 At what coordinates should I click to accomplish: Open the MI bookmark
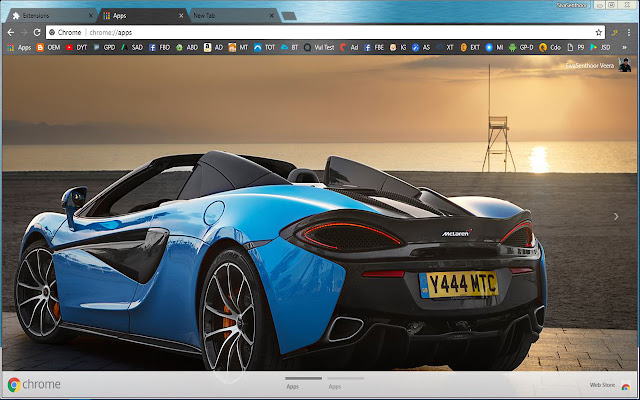click(x=494, y=47)
